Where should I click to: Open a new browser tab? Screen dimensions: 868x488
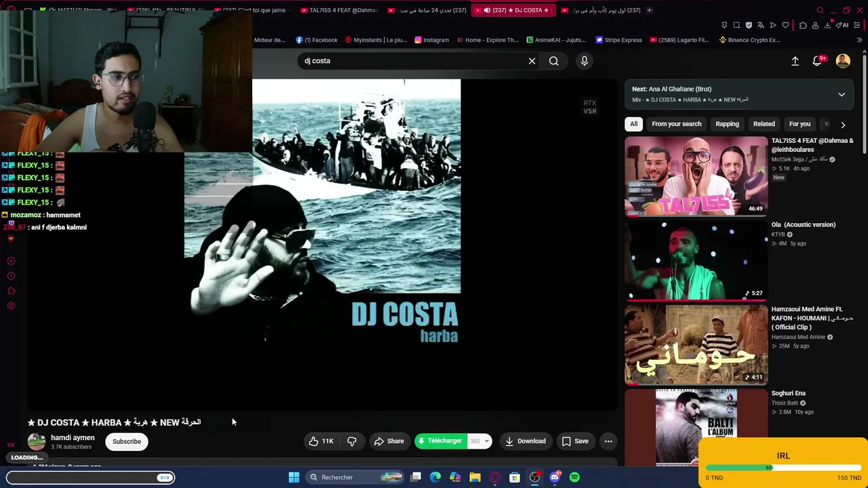click(649, 10)
